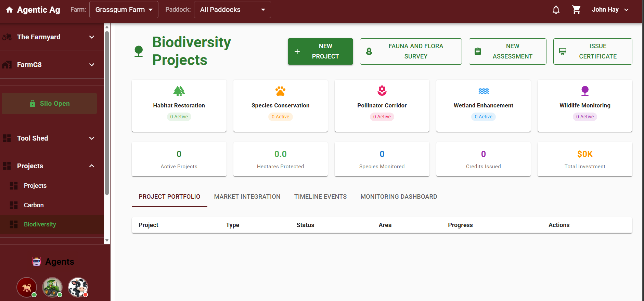The image size is (644, 301).
Task: Click the grid icon beside Projects sub-item
Action: click(14, 186)
